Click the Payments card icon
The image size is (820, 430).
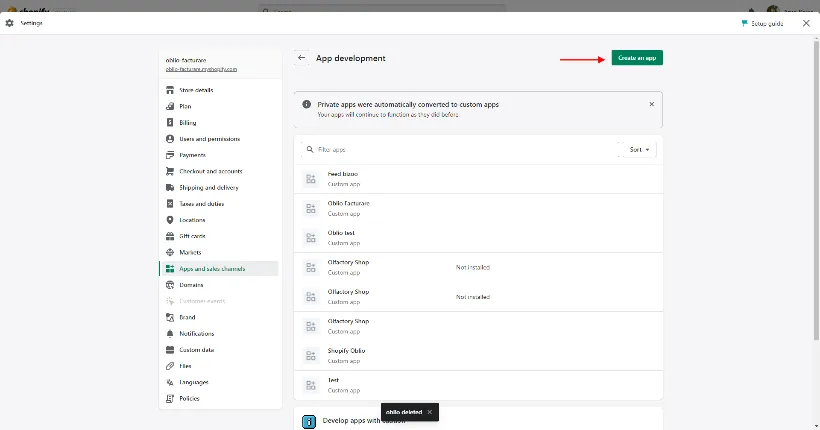tap(170, 155)
